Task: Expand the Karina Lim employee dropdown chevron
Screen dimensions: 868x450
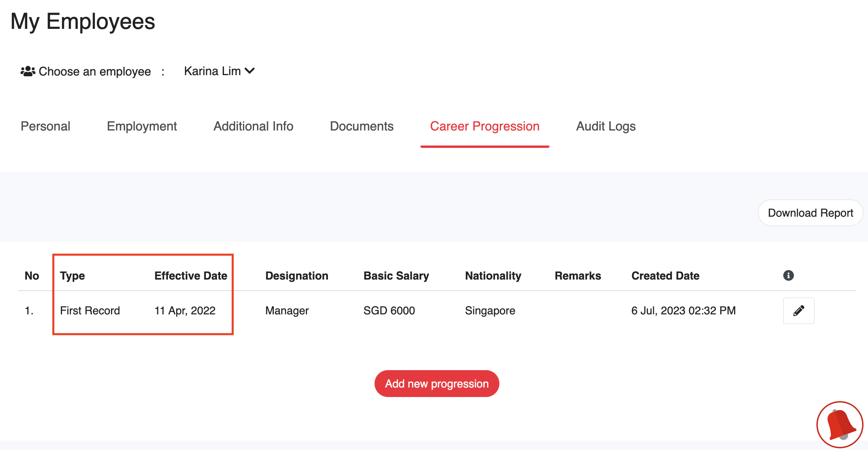Action: pyautogui.click(x=250, y=71)
